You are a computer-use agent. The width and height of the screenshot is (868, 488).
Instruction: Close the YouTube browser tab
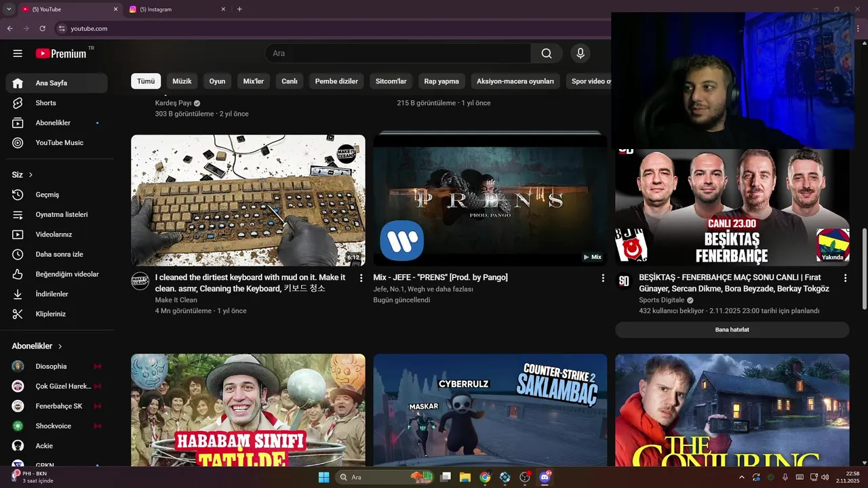pyautogui.click(x=115, y=9)
